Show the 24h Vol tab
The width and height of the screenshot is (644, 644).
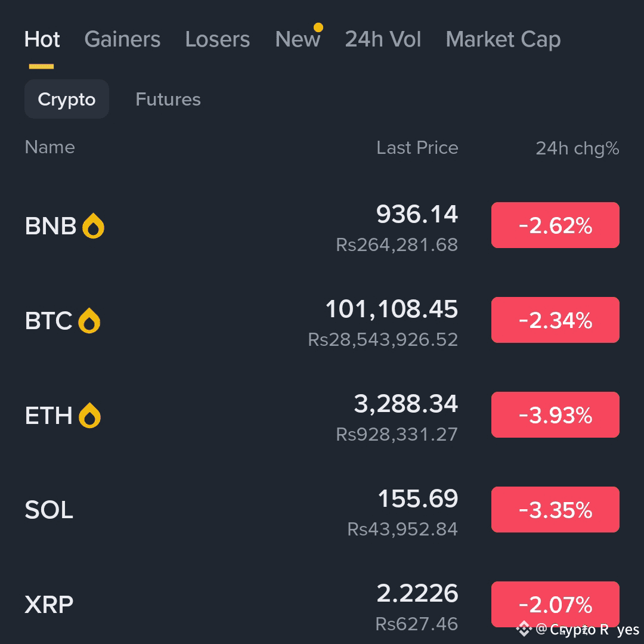[x=383, y=39]
